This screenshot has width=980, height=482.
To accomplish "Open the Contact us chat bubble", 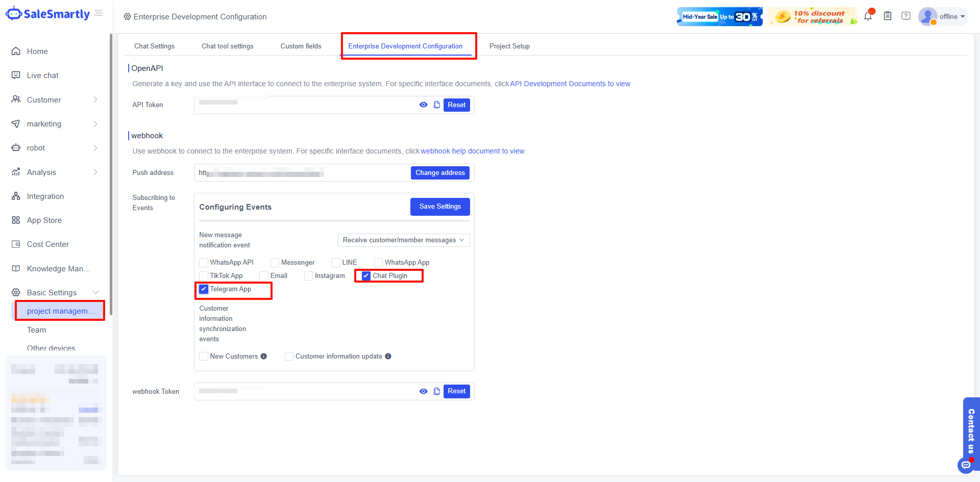I will (966, 465).
